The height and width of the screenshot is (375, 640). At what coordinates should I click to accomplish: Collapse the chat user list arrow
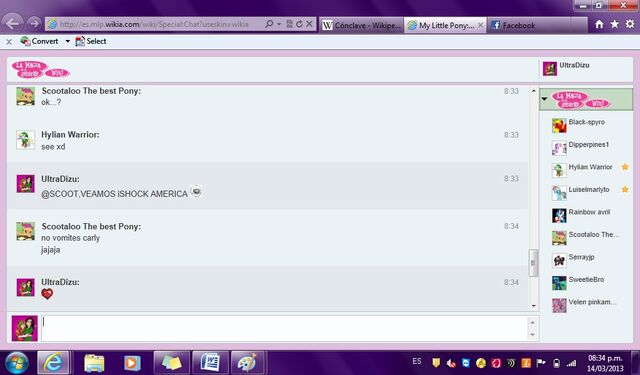[544, 99]
